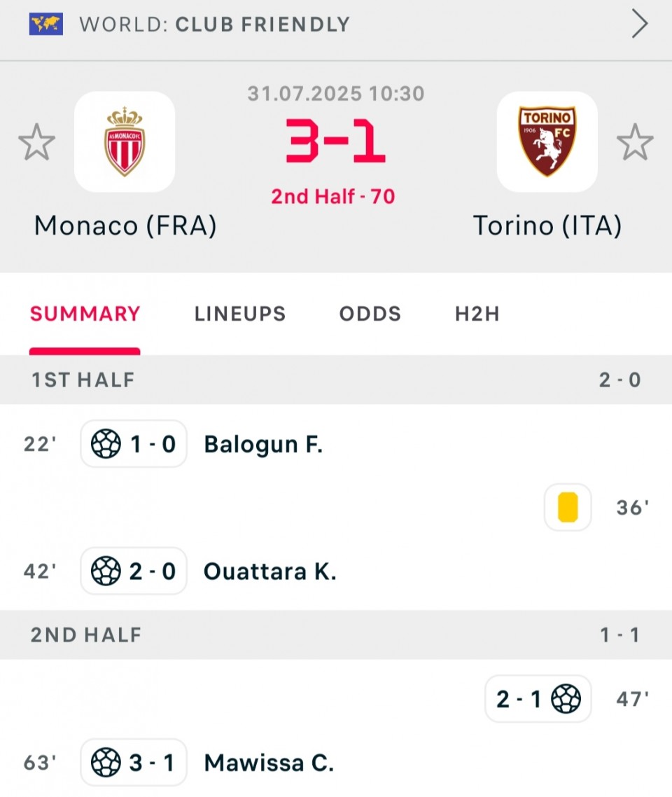Open the H2H tab
Viewport: 672px width, 797px height.
[x=477, y=314]
